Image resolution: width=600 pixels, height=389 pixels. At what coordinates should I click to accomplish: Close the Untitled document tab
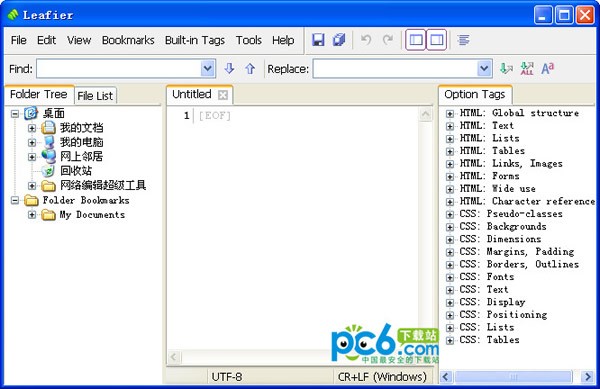(x=223, y=95)
